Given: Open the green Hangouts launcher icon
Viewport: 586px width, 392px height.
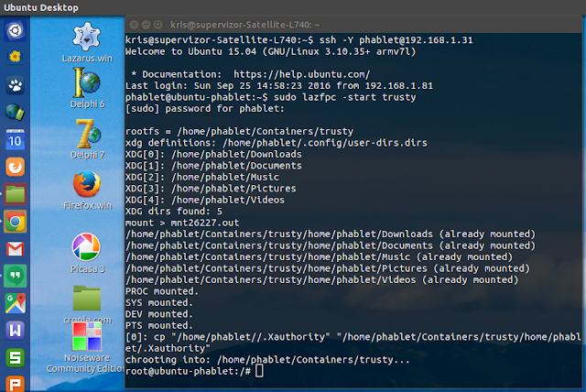Looking at the screenshot, I should (15, 276).
